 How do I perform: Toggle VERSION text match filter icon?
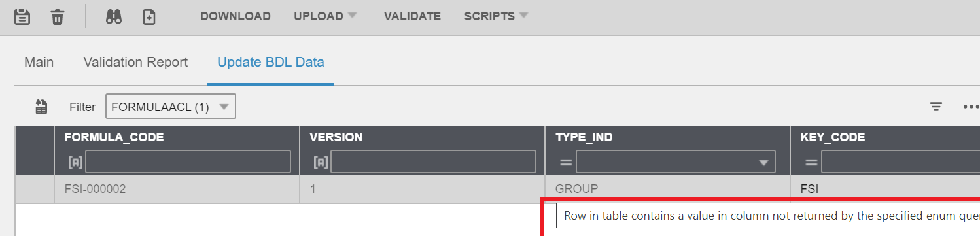tap(321, 162)
